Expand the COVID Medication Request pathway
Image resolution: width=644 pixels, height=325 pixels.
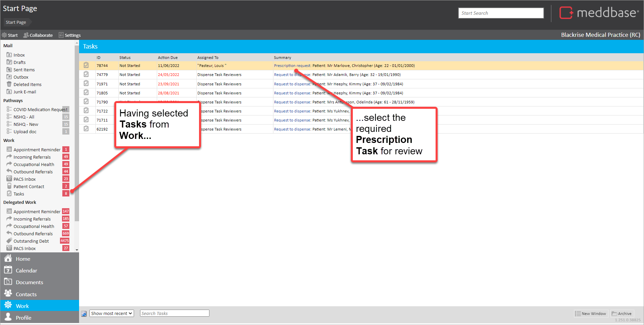(9, 109)
